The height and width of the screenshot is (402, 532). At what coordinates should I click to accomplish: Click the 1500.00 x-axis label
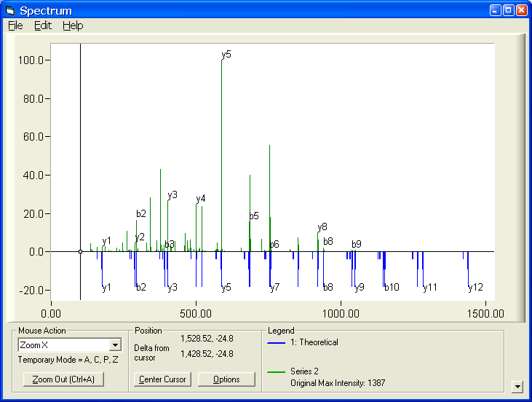pos(485,313)
